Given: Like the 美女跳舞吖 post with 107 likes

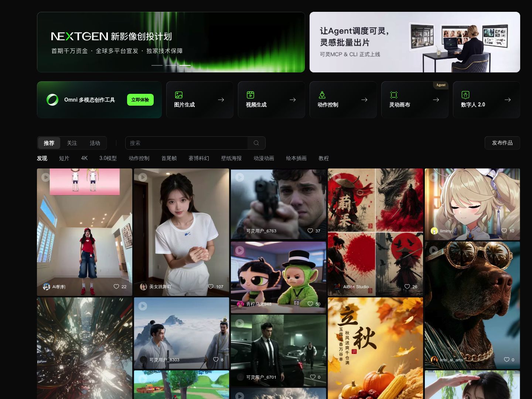Looking at the screenshot, I should click(x=211, y=287).
